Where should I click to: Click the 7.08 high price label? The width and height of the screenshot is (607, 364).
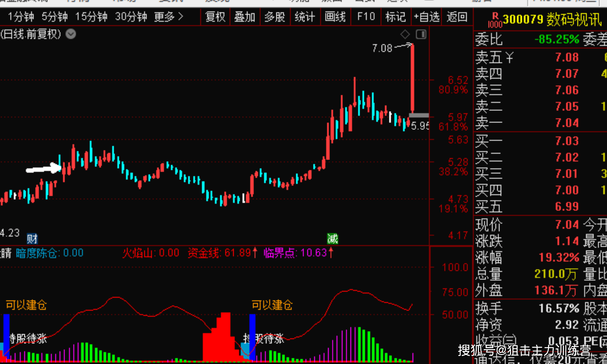pos(382,48)
